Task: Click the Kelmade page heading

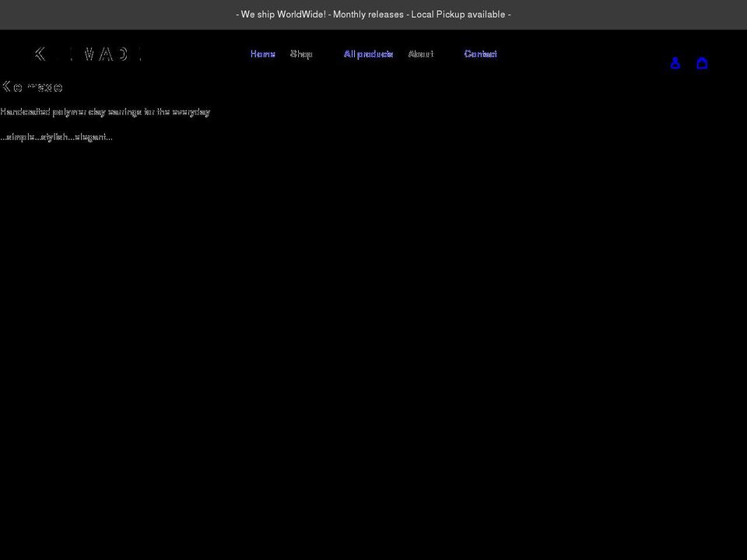Action: pos(32,86)
